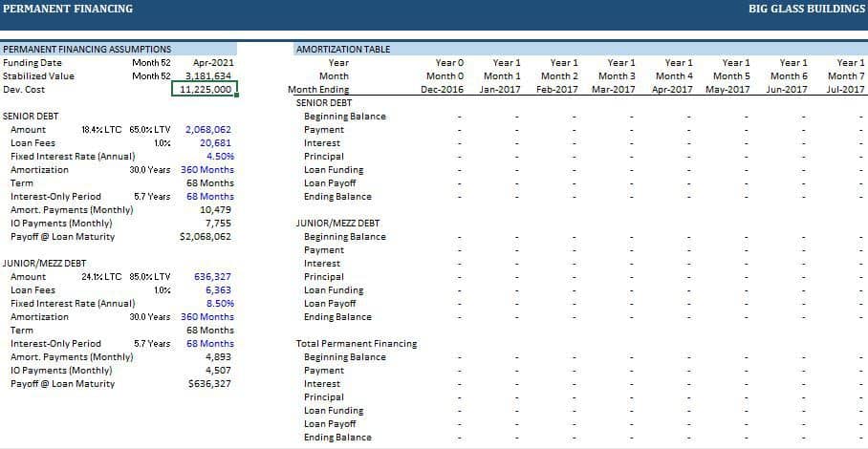
Task: Select the BIG GLASS BUILDINGS title text
Action: [x=806, y=9]
